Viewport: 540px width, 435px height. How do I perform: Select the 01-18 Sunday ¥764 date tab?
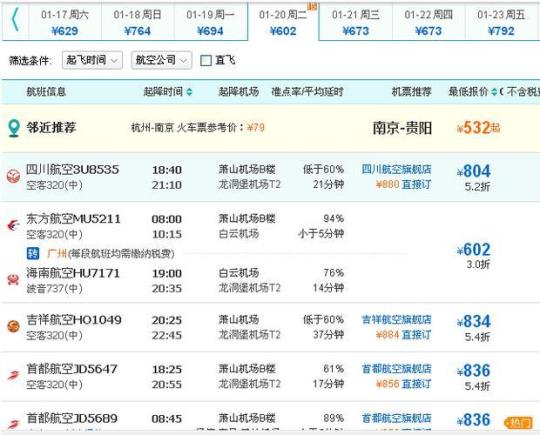click(138, 22)
